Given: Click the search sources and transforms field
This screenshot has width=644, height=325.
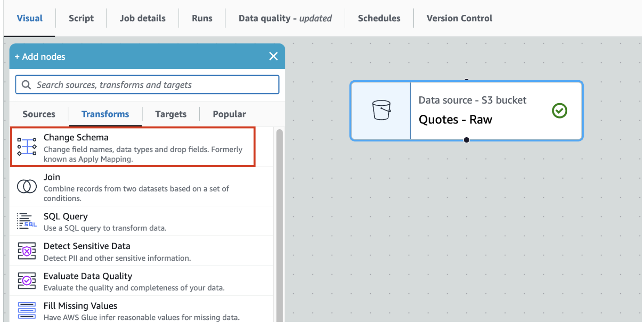Looking at the screenshot, I should tap(153, 85).
